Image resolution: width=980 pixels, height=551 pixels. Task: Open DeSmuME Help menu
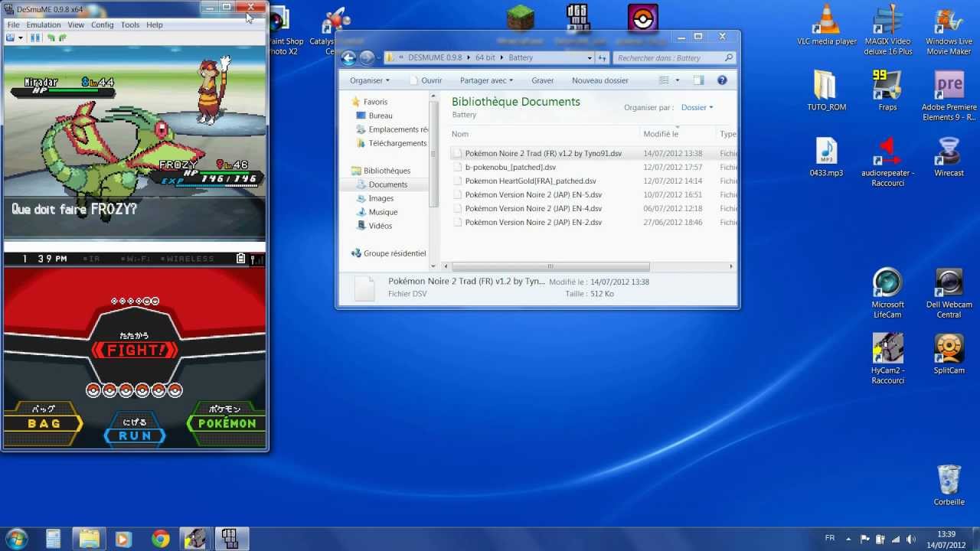coord(155,24)
